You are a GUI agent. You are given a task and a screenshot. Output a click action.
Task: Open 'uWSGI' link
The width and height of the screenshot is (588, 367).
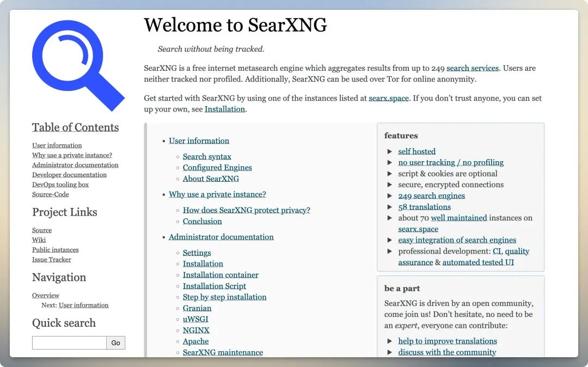tap(195, 320)
